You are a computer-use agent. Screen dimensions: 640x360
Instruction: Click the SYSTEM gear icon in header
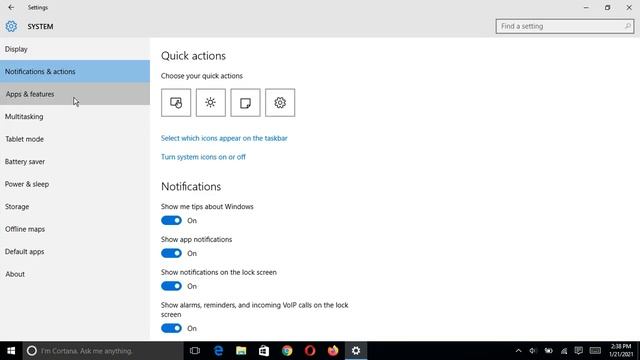(11, 27)
